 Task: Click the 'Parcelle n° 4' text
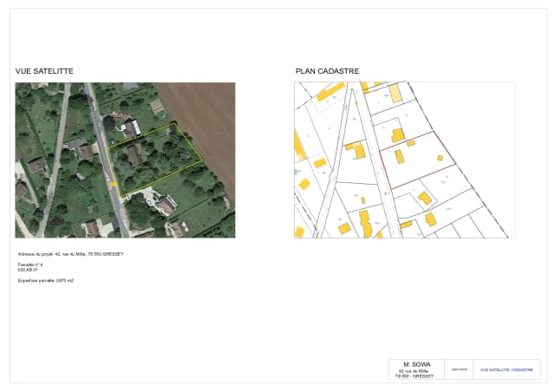(30, 265)
